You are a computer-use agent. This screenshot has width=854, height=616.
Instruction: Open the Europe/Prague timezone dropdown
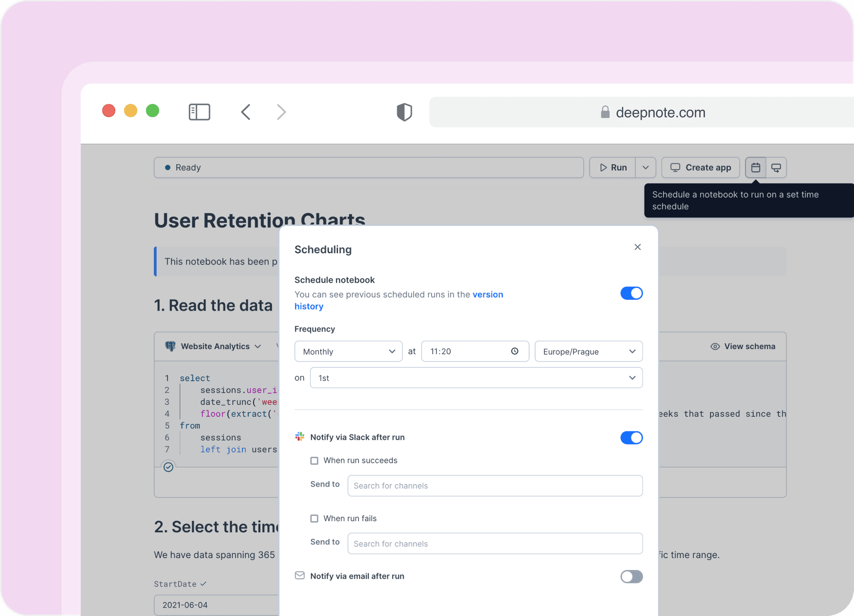(x=588, y=351)
